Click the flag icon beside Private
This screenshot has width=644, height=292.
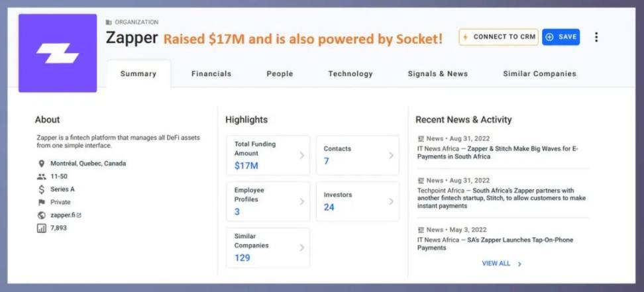(x=41, y=203)
